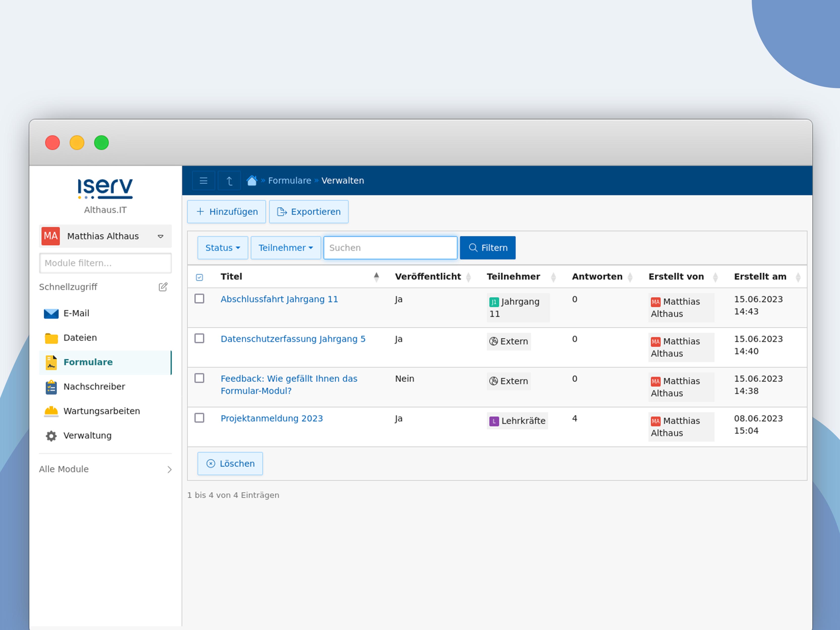Go to the home breadcrumb icon

(x=252, y=180)
